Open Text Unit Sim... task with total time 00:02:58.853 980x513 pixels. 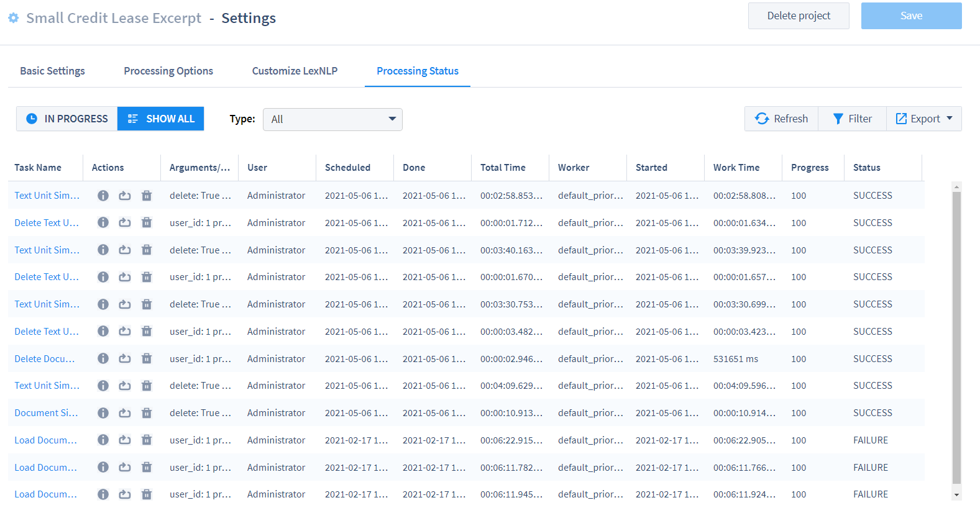click(x=47, y=196)
